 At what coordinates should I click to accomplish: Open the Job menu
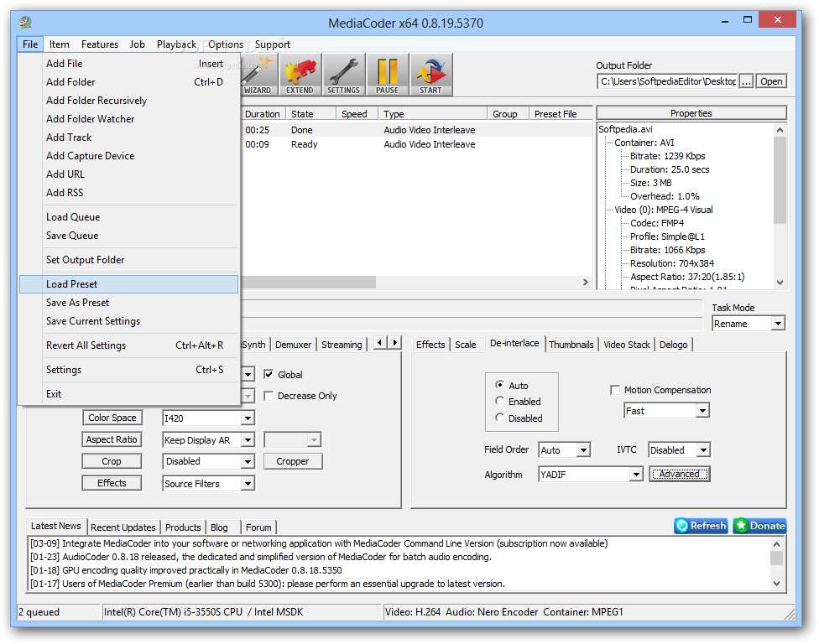pyautogui.click(x=138, y=44)
